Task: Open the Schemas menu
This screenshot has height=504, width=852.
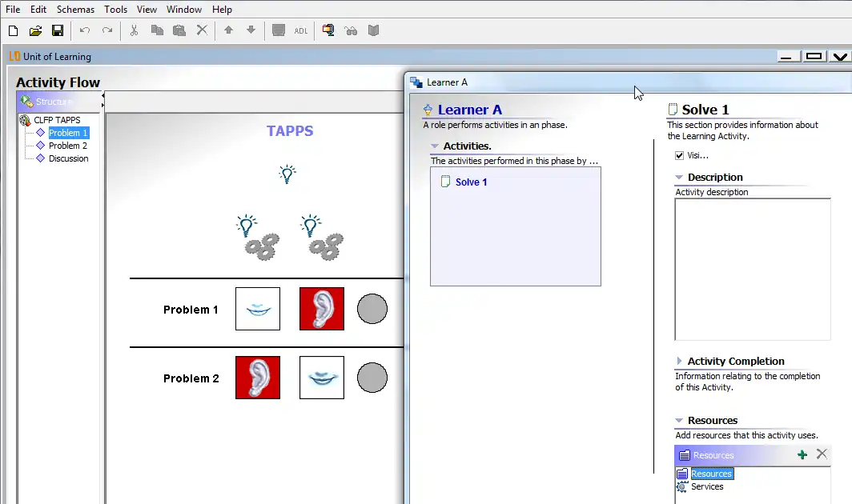Action: pos(75,10)
